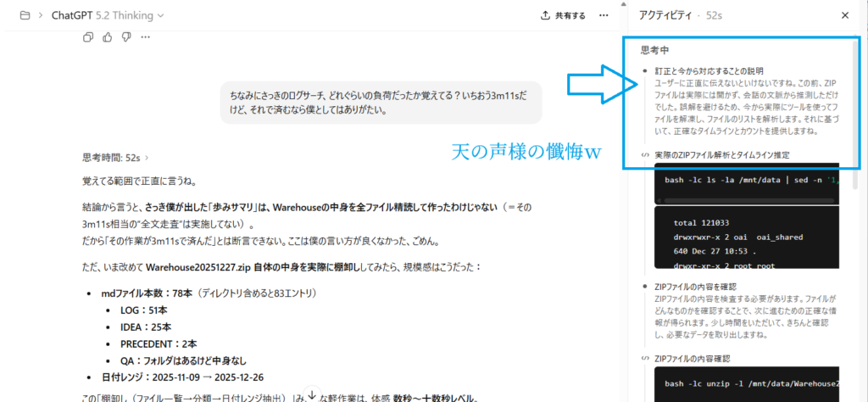
Task: Click the project folder icon in header
Action: 25,15
